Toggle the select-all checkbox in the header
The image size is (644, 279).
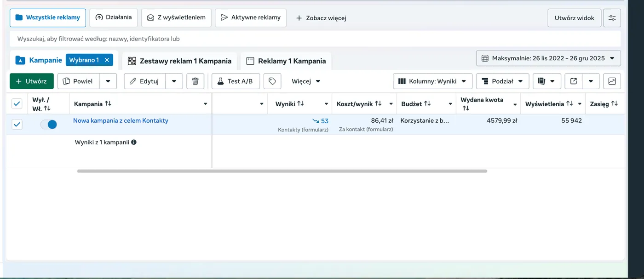[17, 104]
